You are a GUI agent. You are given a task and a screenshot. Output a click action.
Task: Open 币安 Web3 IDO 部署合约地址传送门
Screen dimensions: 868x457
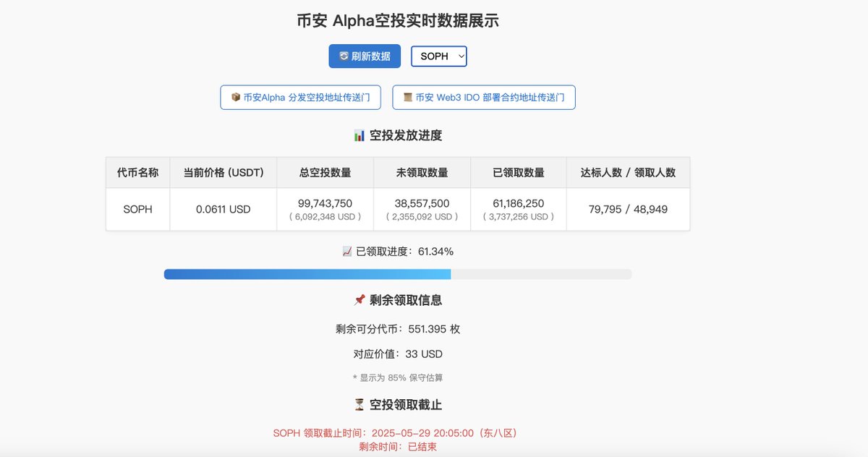click(483, 97)
